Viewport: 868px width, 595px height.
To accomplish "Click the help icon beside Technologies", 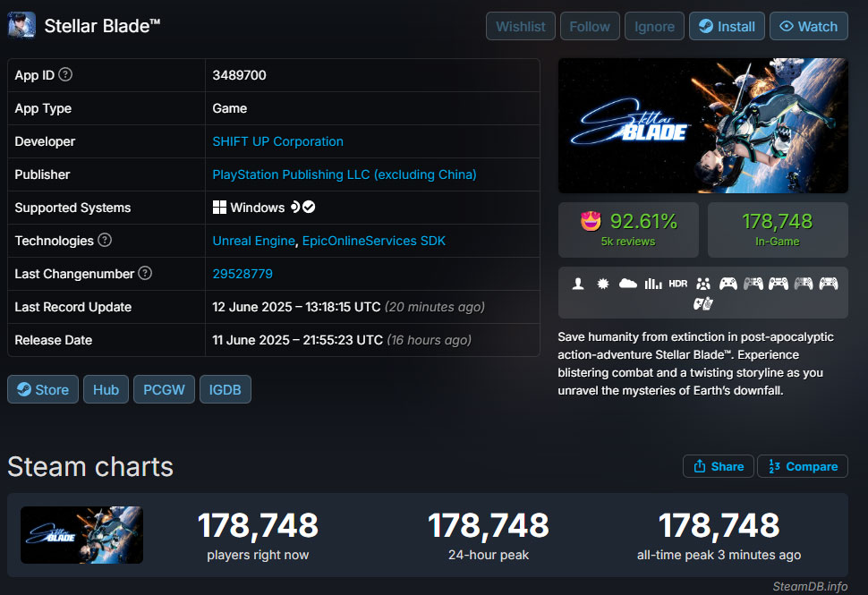I will point(105,241).
